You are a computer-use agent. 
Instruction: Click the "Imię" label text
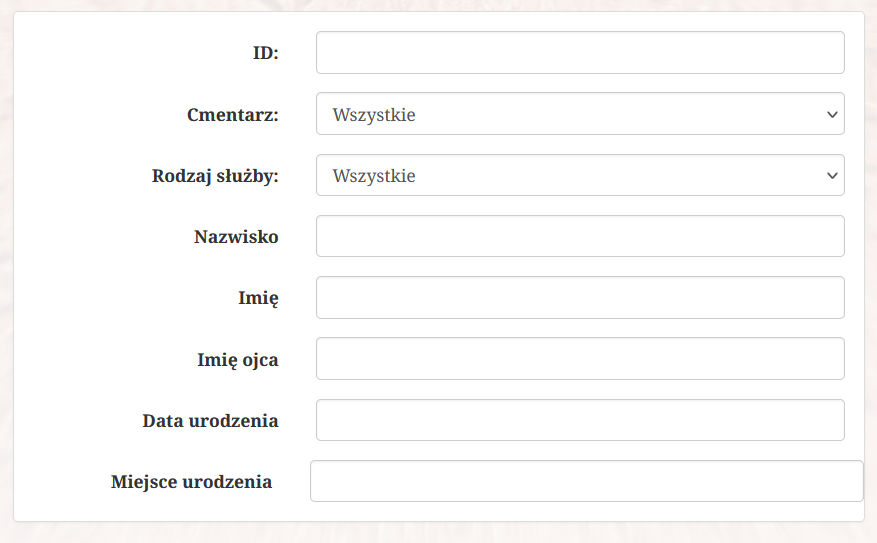[258, 298]
